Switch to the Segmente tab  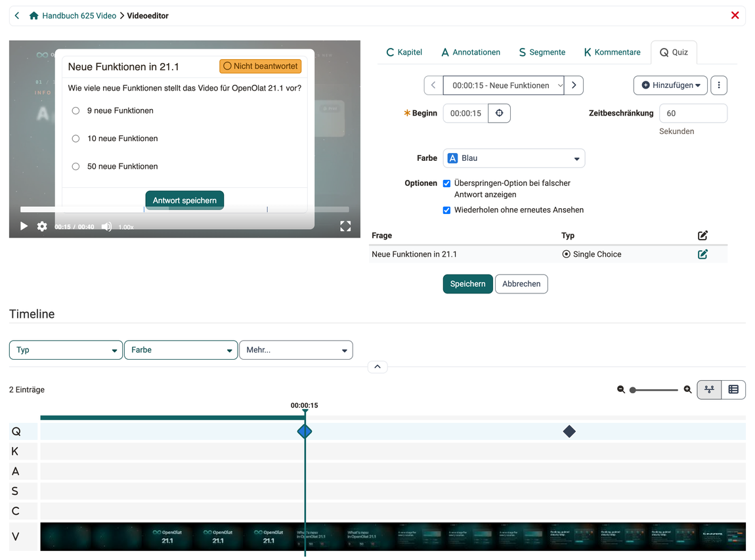pyautogui.click(x=542, y=52)
